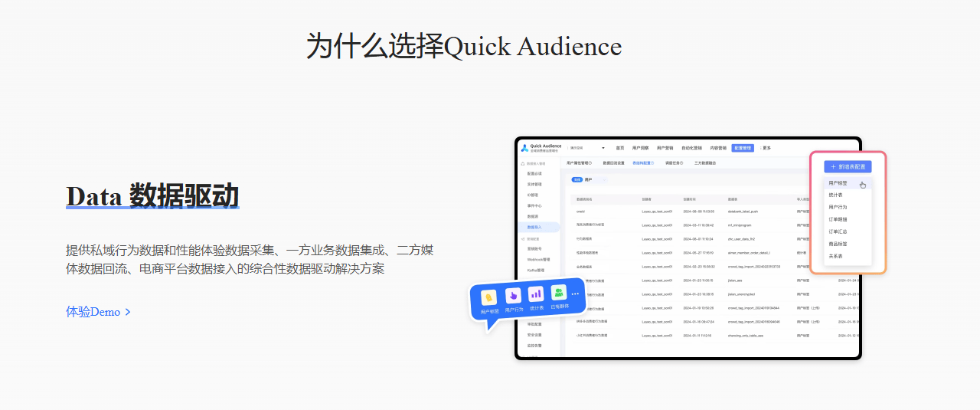Select the yellow 用户标签 icon in the blue bubble

[x=488, y=297]
